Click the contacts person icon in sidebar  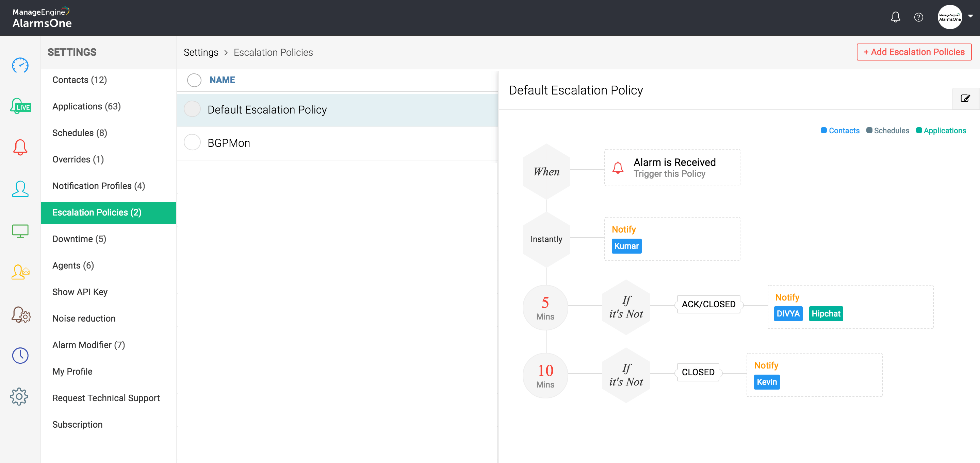tap(19, 189)
